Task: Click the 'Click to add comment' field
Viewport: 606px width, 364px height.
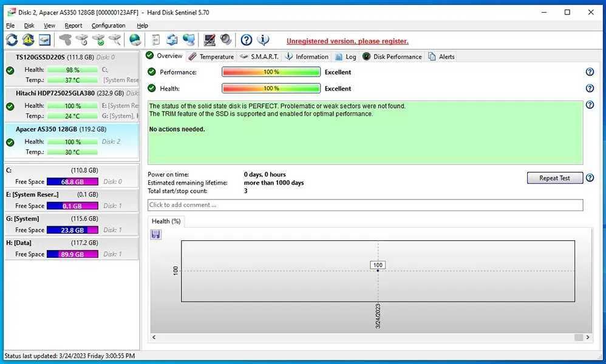Action: [365, 205]
